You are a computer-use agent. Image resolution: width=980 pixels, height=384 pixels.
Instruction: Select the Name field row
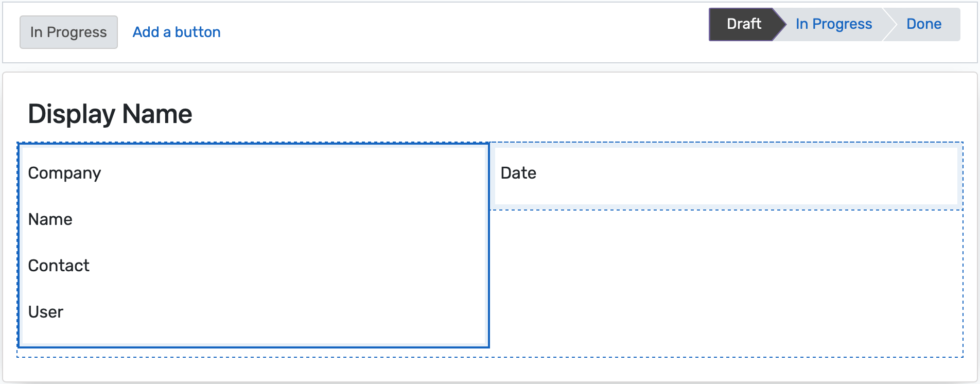[x=50, y=219]
